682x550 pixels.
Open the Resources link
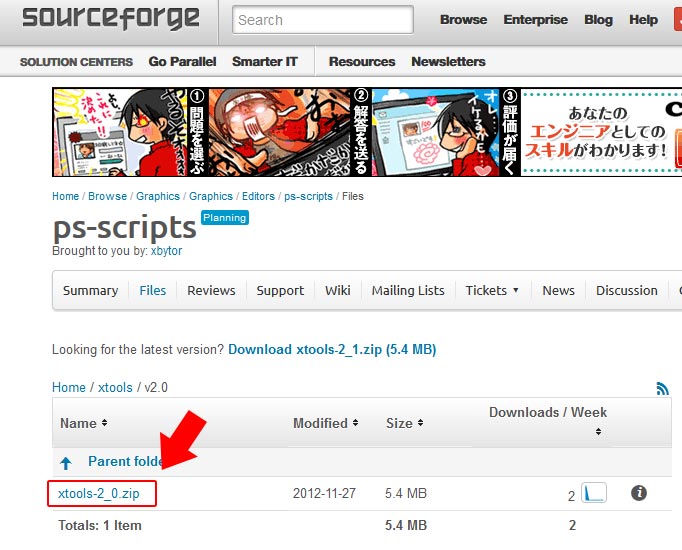(x=362, y=62)
